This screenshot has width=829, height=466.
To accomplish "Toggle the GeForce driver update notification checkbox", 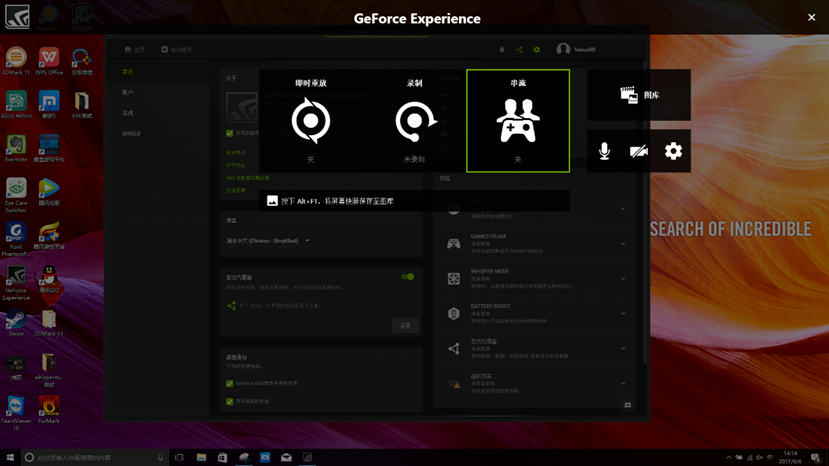I will pyautogui.click(x=229, y=383).
